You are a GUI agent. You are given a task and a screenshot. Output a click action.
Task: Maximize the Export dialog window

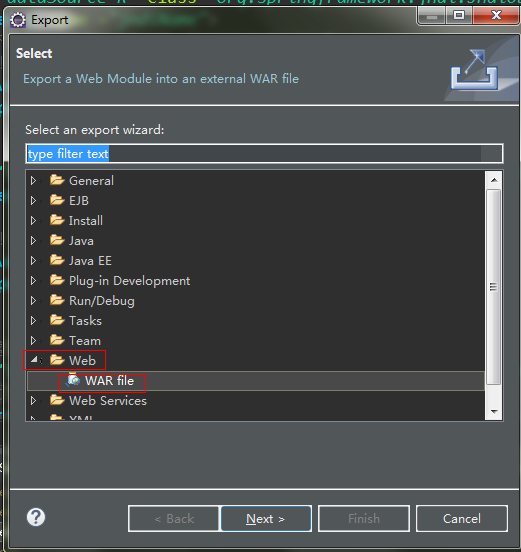459,15
